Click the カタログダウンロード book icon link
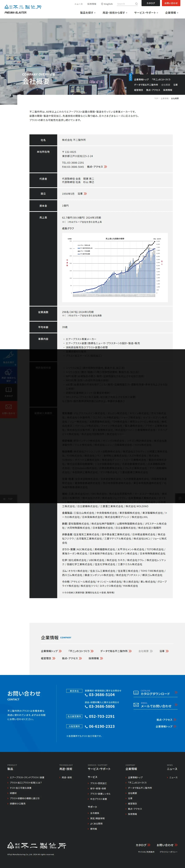 click(155, 693)
